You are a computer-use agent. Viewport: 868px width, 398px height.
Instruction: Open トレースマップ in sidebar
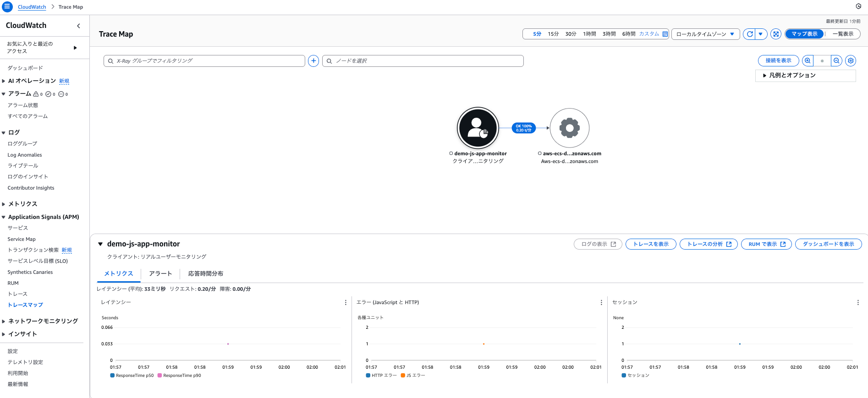click(x=25, y=305)
